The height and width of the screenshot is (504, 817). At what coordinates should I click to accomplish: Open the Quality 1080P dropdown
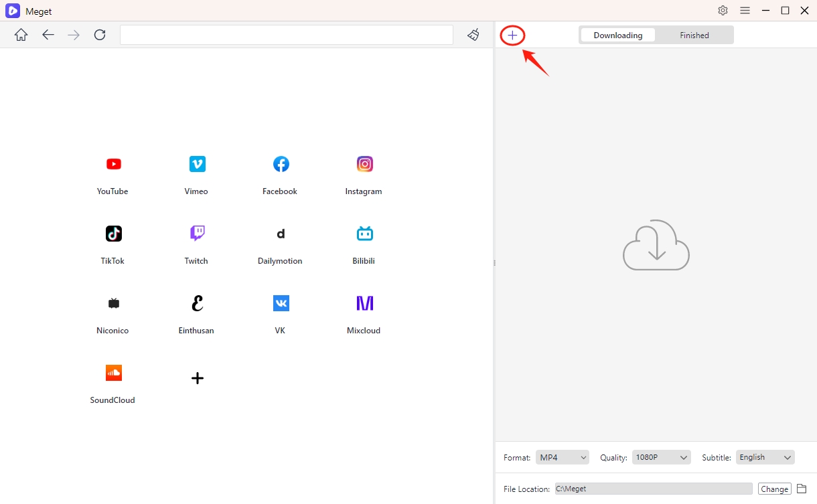tap(660, 457)
